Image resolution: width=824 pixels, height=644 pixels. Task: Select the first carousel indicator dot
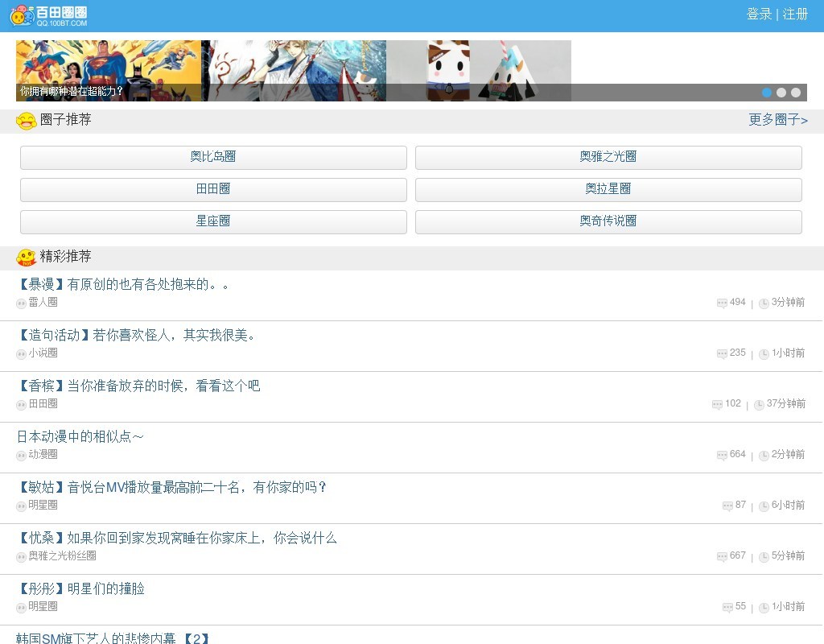pyautogui.click(x=767, y=93)
